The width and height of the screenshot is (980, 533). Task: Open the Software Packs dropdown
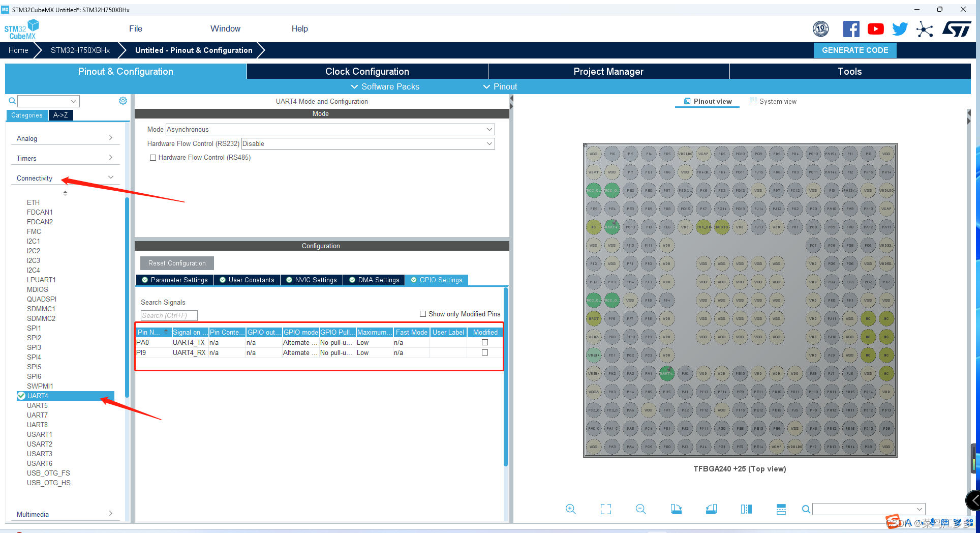[x=385, y=87]
